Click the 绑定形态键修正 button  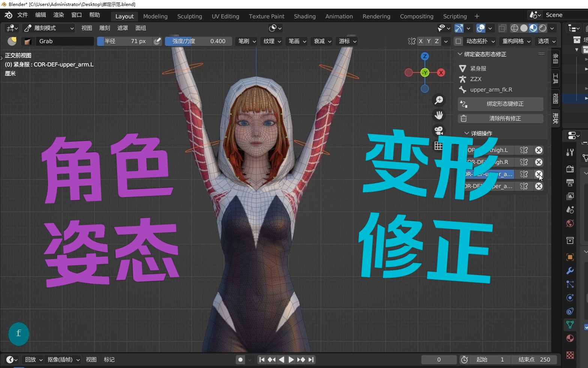[501, 104]
